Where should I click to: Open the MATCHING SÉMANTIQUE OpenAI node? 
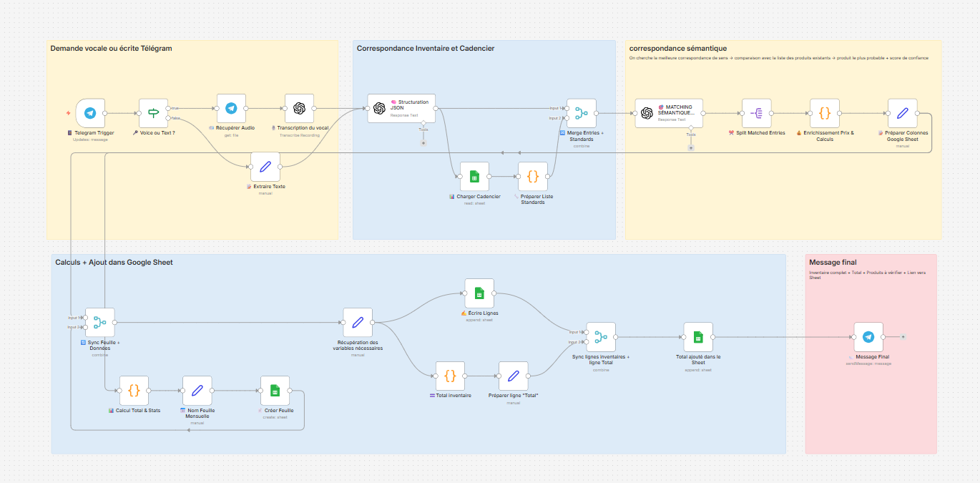coord(669,113)
